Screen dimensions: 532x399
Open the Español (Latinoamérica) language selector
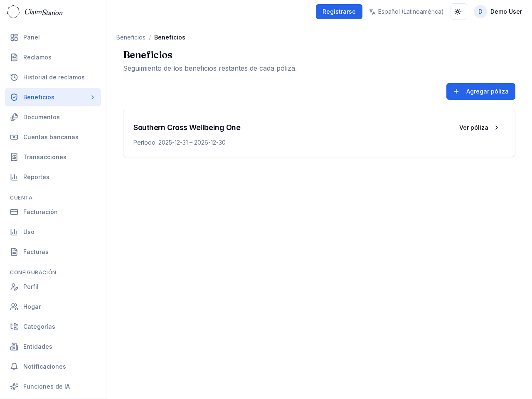[406, 12]
